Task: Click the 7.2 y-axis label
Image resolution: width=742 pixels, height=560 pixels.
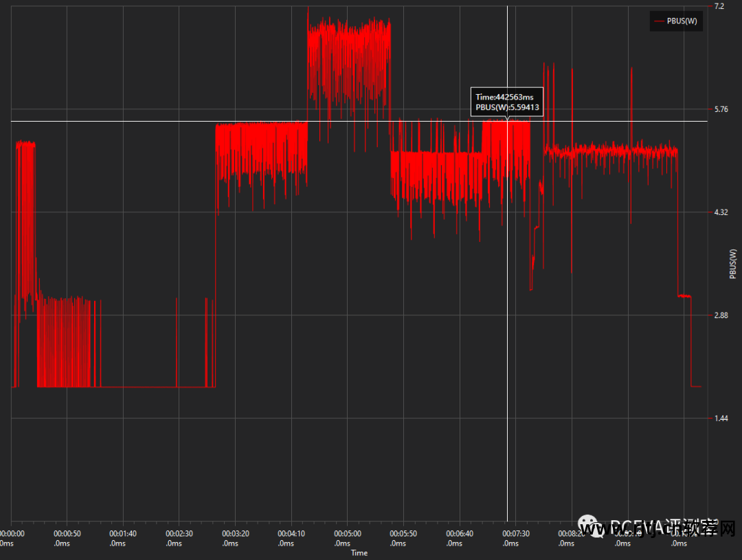Action: (719, 6)
